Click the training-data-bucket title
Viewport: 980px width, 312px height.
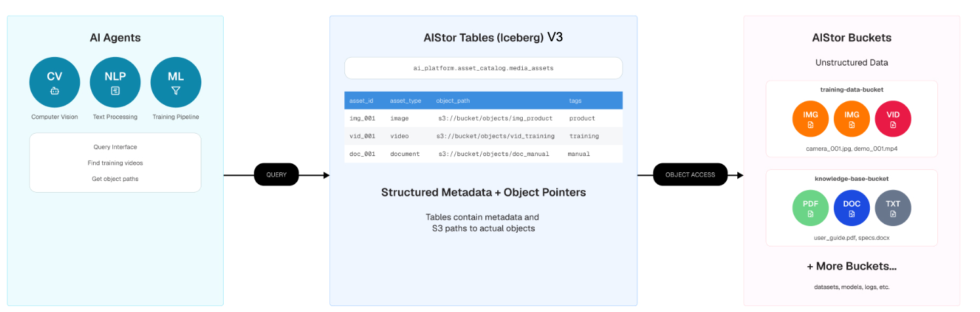pos(851,88)
